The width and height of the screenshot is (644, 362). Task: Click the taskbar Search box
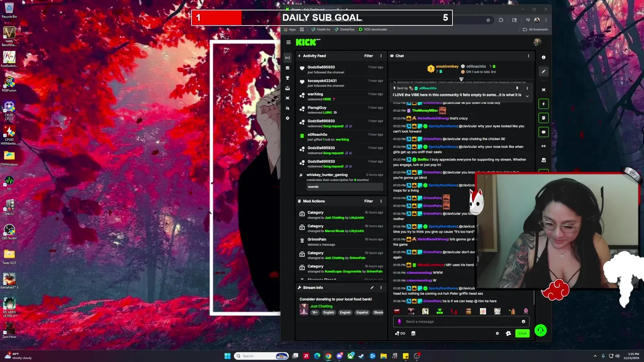point(261,356)
